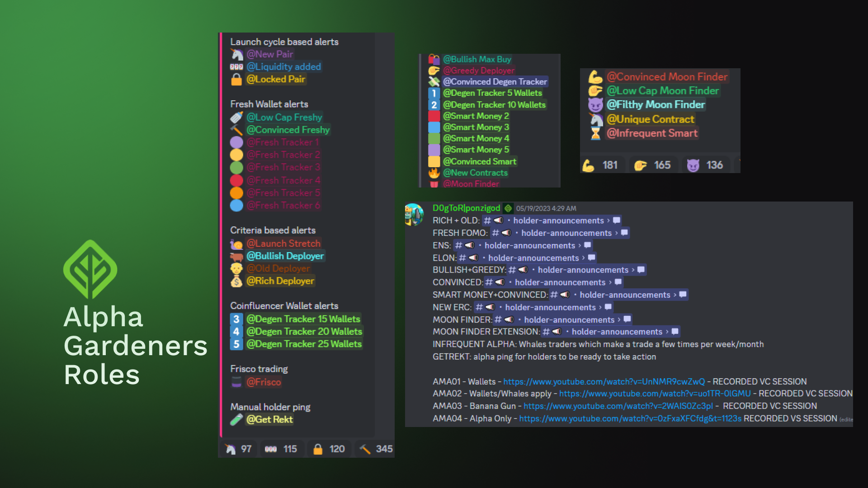Click the hammer reaction showing 345
Image resolution: width=868 pixels, height=488 pixels.
coord(376,449)
